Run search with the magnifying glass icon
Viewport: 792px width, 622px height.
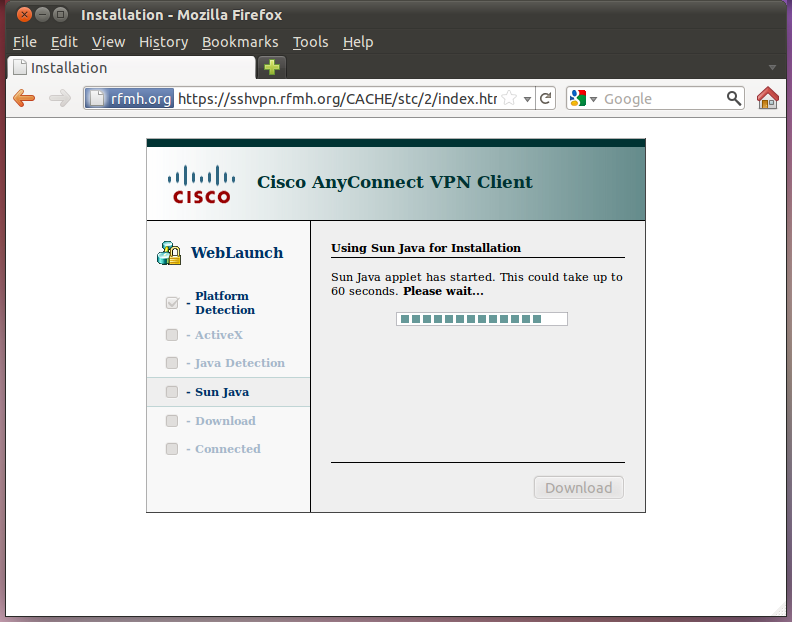coord(733,98)
